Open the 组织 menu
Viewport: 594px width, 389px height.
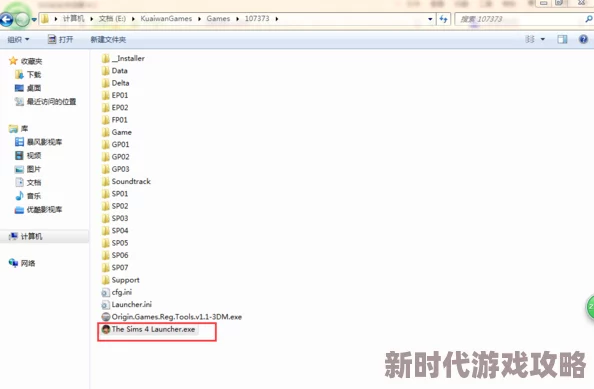tap(18, 39)
